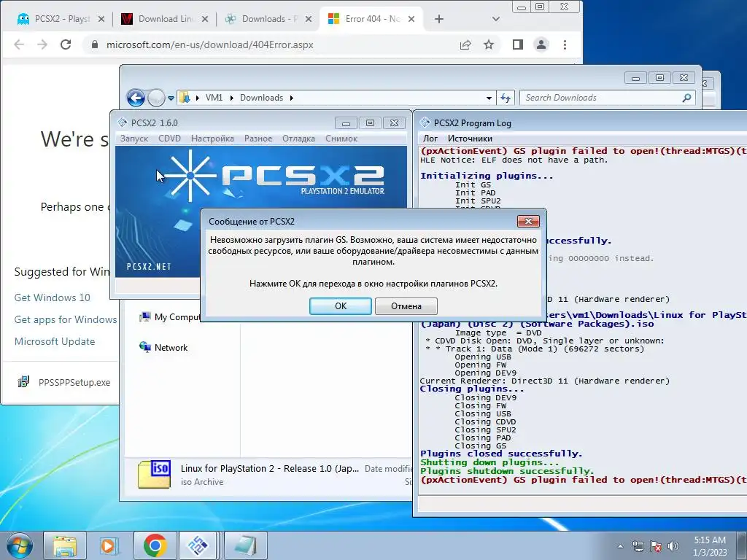Click the taskbar clock 5:15 AM

[x=709, y=540]
